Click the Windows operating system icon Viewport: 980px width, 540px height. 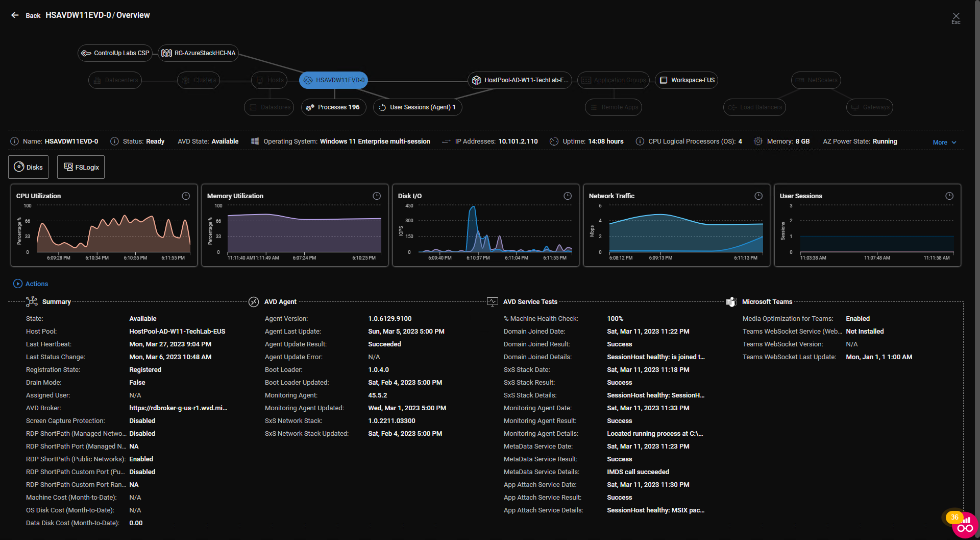tap(255, 142)
